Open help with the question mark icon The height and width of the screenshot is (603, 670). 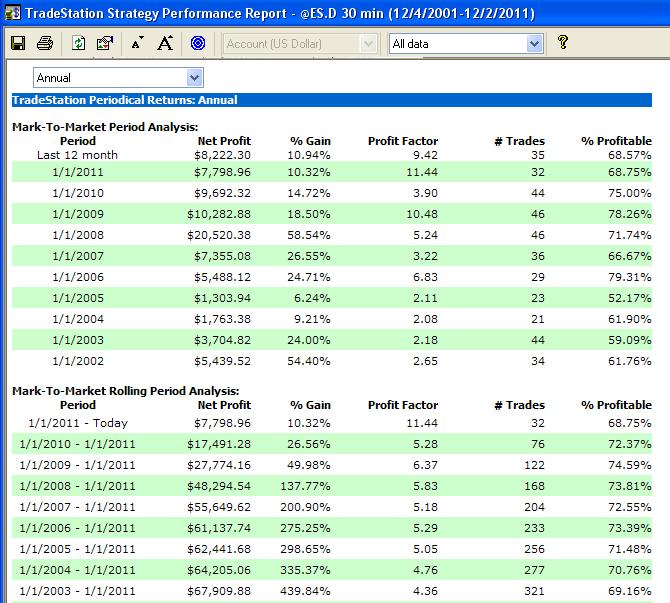(563, 42)
